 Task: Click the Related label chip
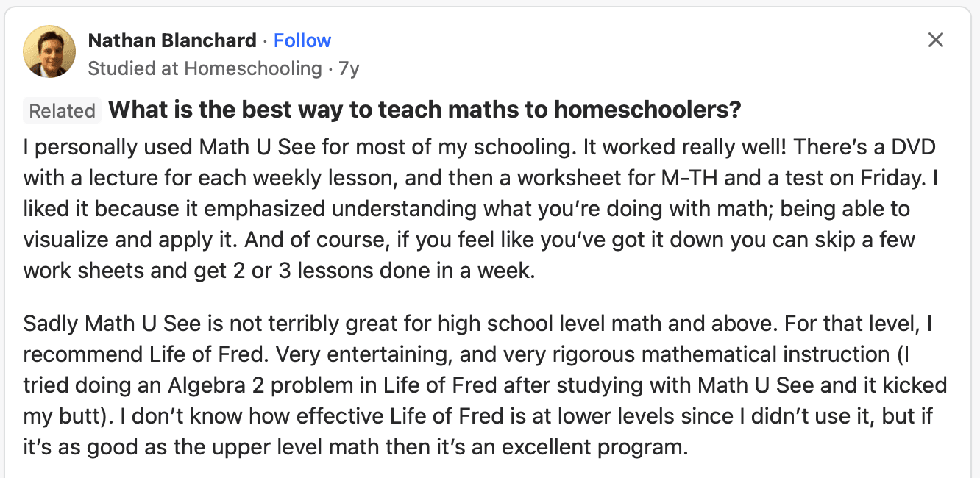click(x=62, y=110)
